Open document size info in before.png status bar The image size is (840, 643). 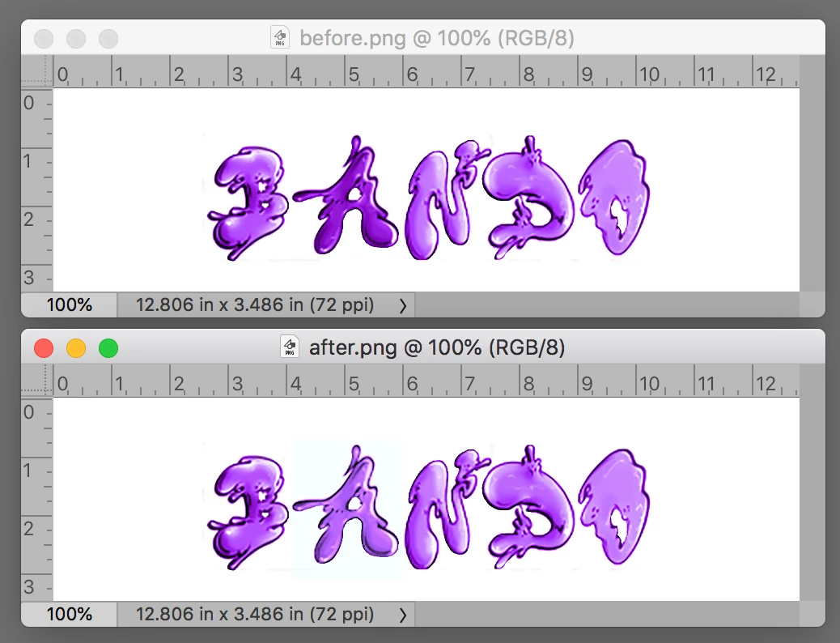click(255, 305)
